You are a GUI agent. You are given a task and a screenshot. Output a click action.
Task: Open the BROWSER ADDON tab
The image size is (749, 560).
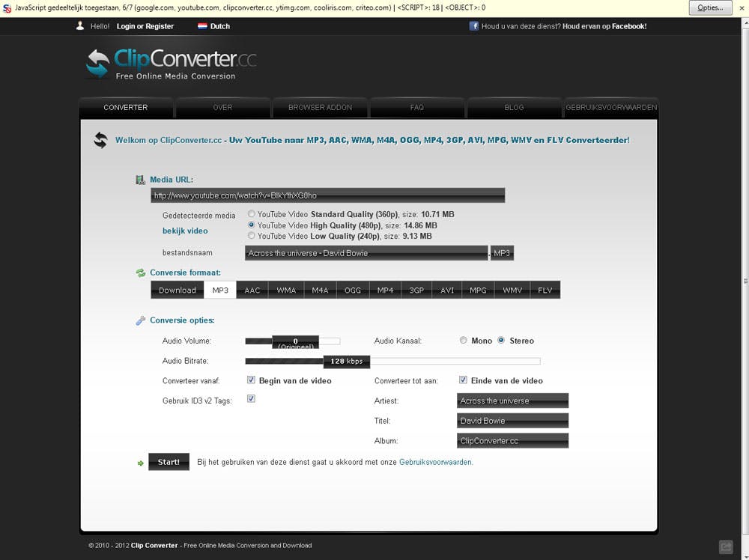coord(320,107)
